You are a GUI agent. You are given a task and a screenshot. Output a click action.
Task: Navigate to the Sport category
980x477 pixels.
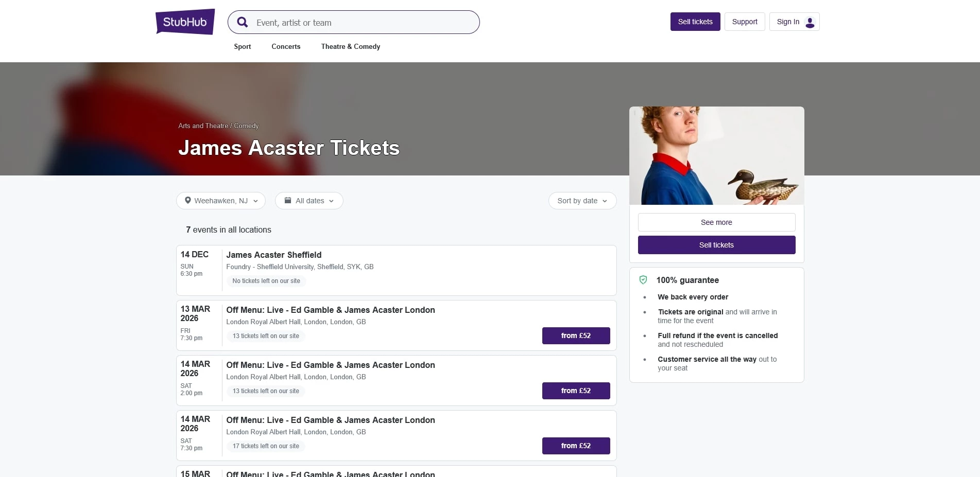tap(242, 46)
